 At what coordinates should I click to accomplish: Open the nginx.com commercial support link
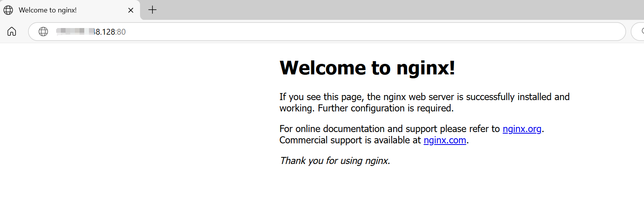[445, 140]
